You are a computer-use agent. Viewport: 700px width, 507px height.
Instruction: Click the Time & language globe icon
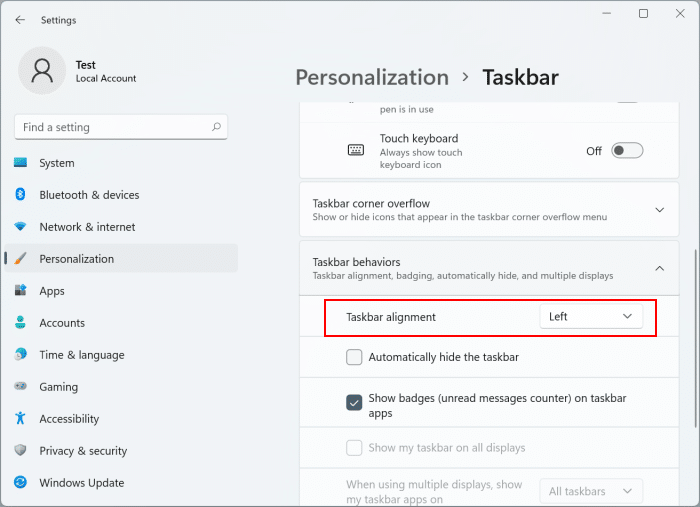coord(20,354)
